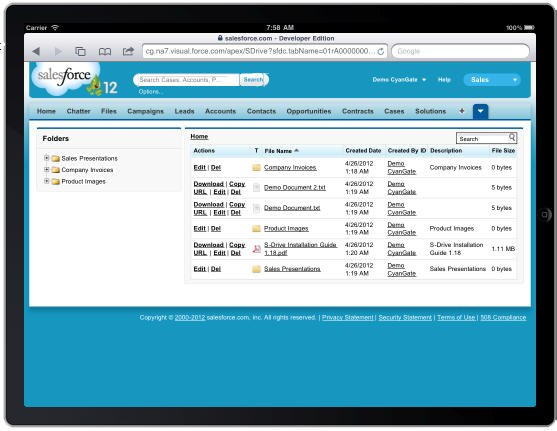Click the Product Images folder icon in table
Screen dimensions: 557x431
tap(256, 228)
